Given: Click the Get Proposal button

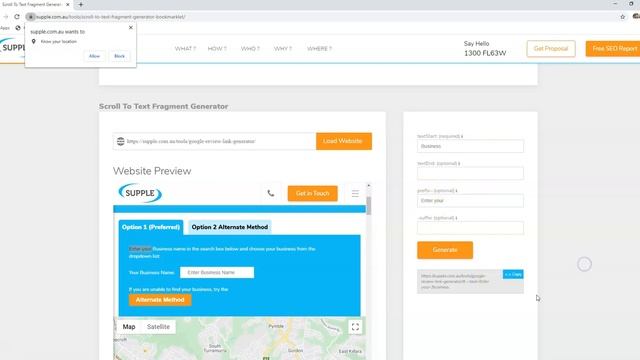Looking at the screenshot, I should (551, 49).
